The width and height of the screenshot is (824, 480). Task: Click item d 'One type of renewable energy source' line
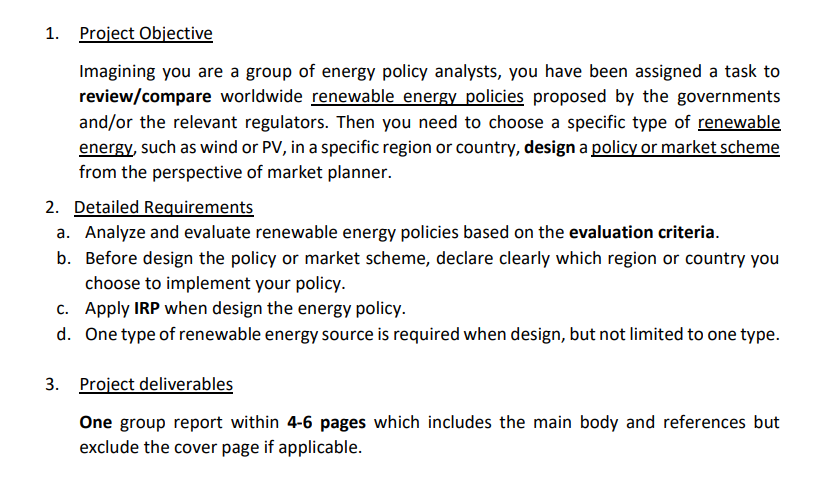point(432,334)
